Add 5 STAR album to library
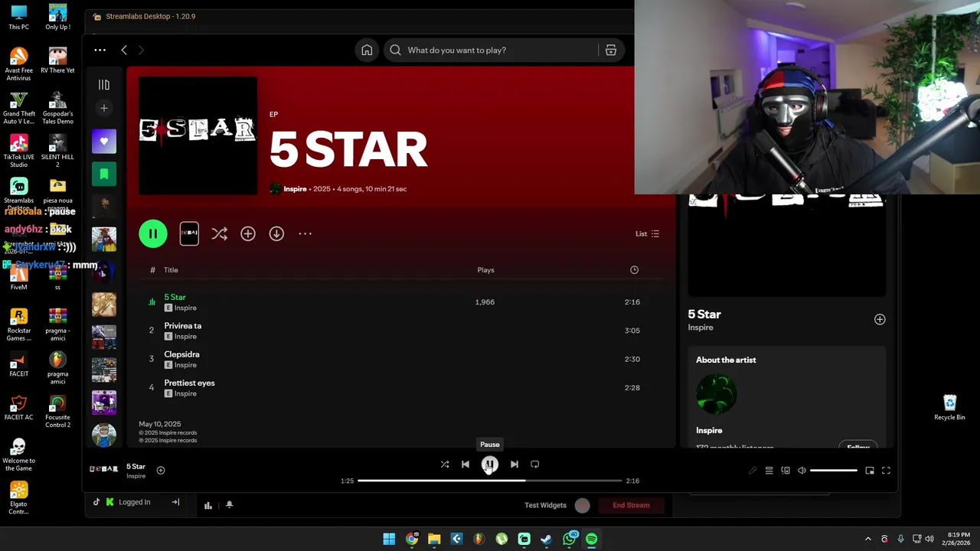Screen dimensions: 980x551 [248, 234]
